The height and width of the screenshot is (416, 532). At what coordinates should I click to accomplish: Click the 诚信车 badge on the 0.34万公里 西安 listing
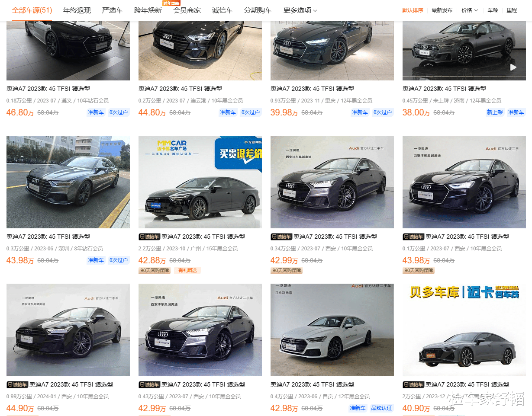281,237
